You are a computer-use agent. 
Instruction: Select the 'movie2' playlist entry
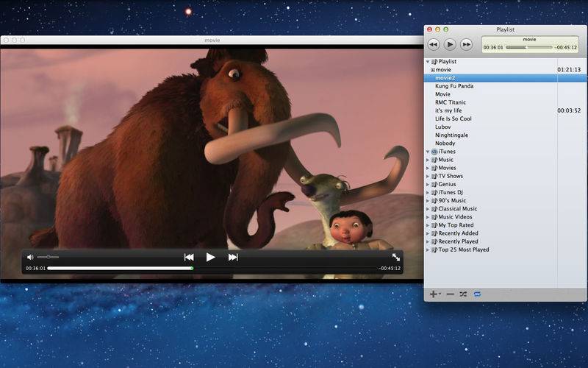tap(505, 78)
